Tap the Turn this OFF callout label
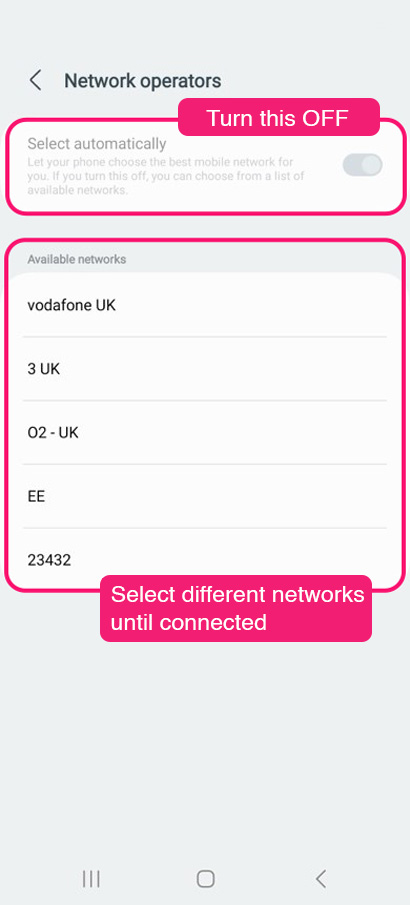 coord(278,118)
